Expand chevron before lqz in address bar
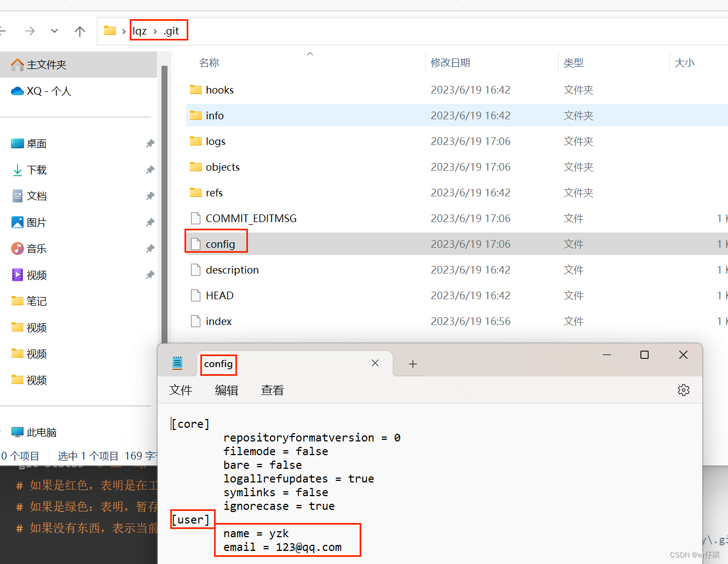 point(124,32)
